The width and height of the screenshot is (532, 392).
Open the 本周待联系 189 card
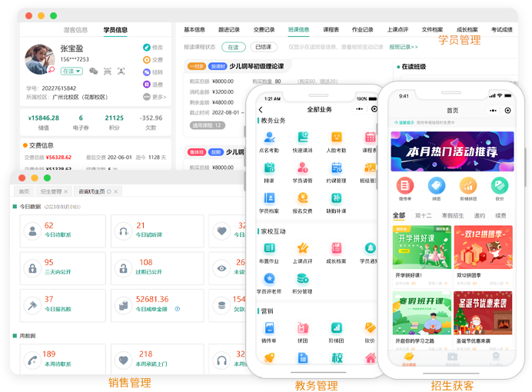63,359
